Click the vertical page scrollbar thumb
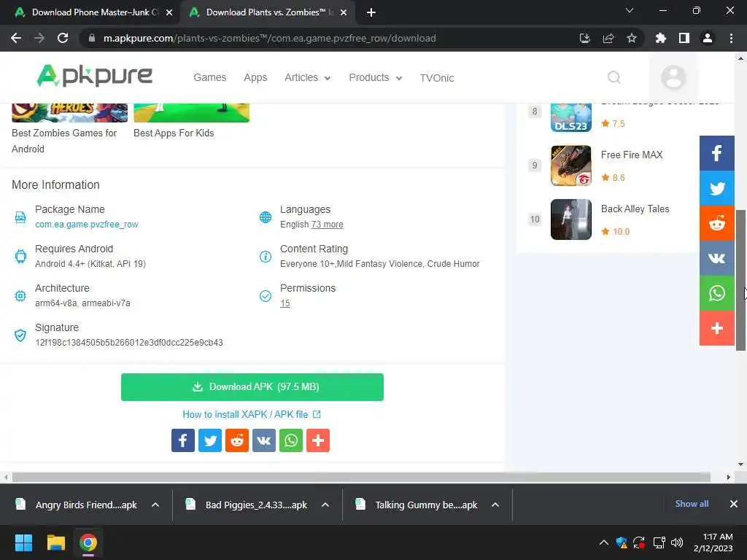 point(740,280)
